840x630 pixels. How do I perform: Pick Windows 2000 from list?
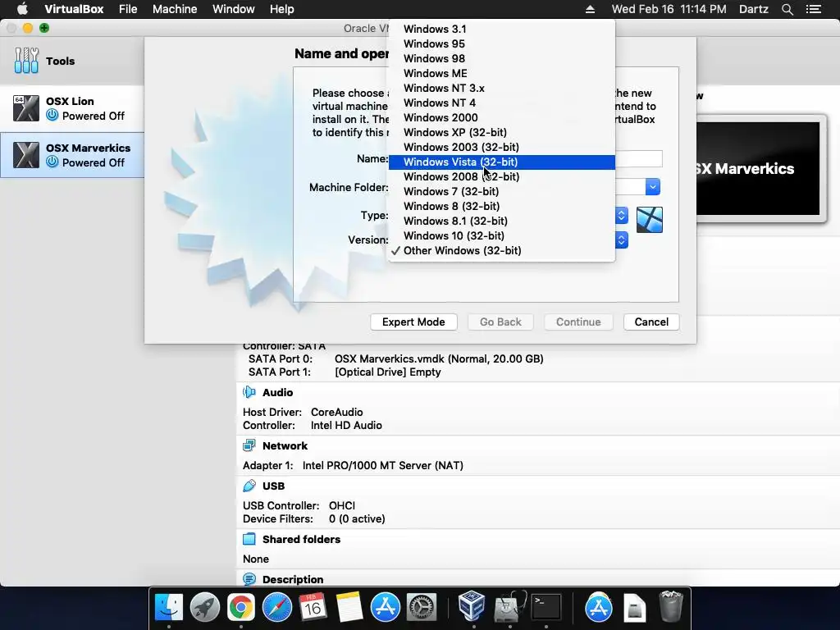(x=501, y=117)
